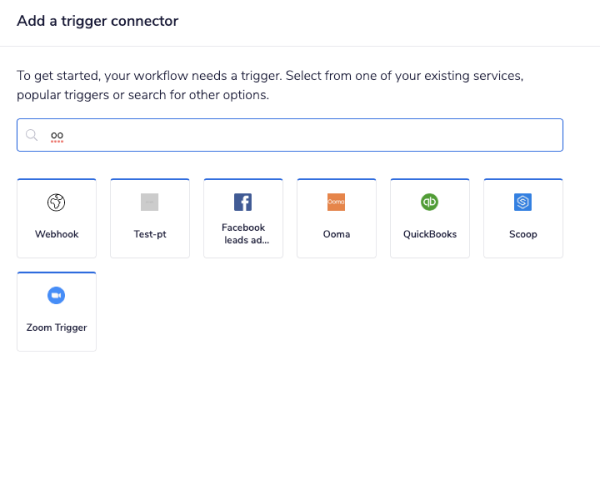Click the blue Scoop logo icon
Image resolution: width=600 pixels, height=503 pixels.
pos(522,203)
